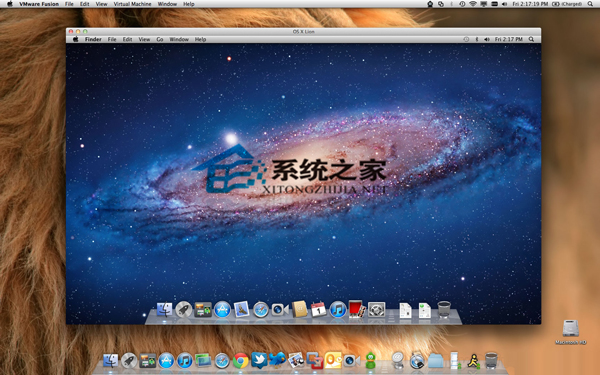Open guest Edit menu in Lion VM
The height and width of the screenshot is (375, 600).
(127, 39)
